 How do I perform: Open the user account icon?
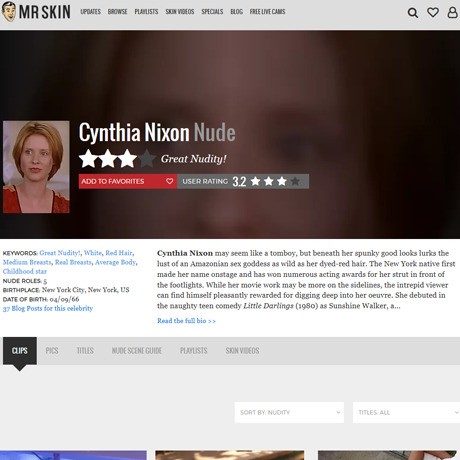452,12
